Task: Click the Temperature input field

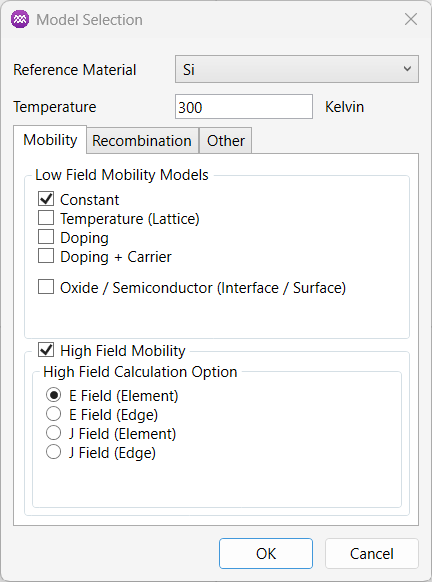Action: (x=244, y=107)
